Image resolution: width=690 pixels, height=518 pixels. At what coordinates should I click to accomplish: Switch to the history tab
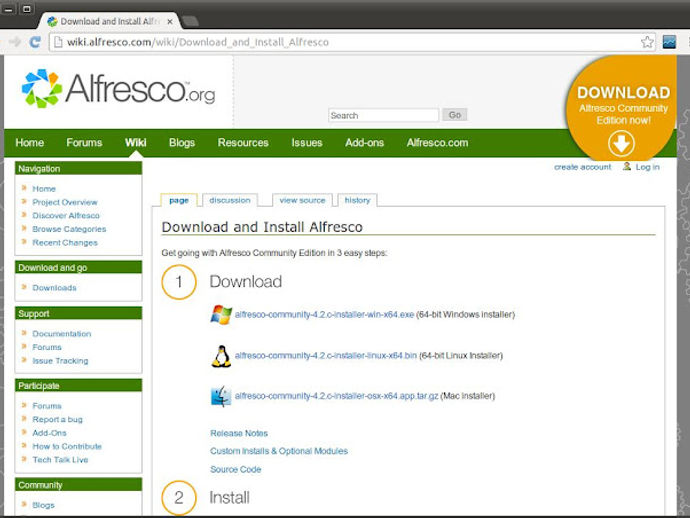click(x=357, y=200)
